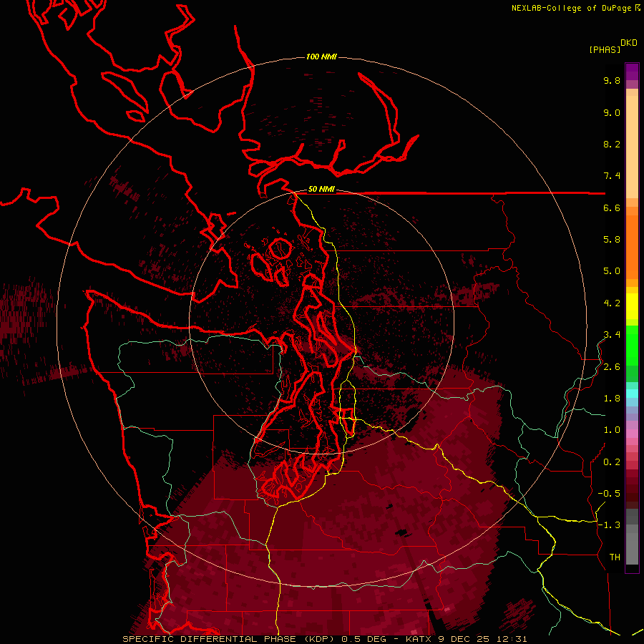This screenshot has height=644, width=644.
Task: Click the 100 NMI range ring label
Action: 321,57
